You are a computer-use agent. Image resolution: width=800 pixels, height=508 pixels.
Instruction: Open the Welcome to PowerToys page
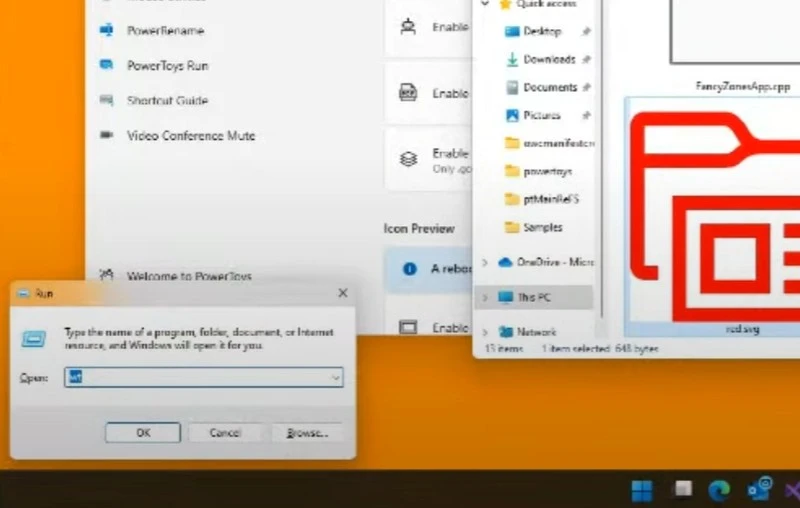pos(188,276)
